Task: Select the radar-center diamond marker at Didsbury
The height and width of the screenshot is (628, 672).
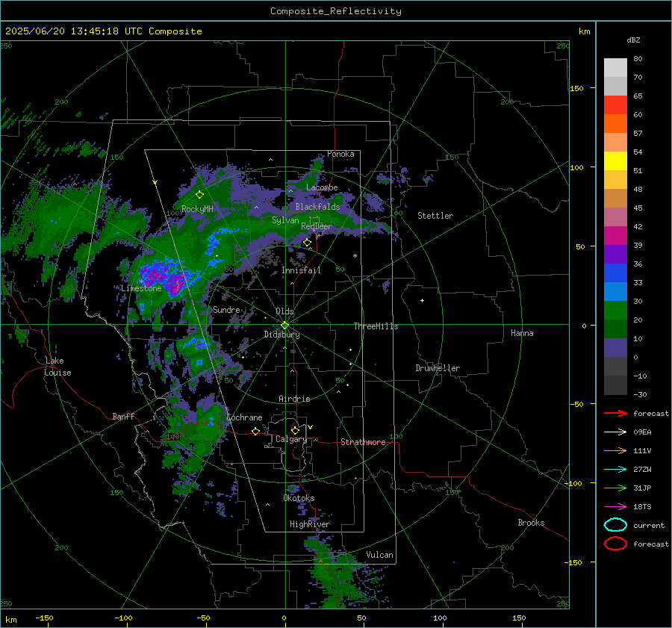Action: pos(285,326)
